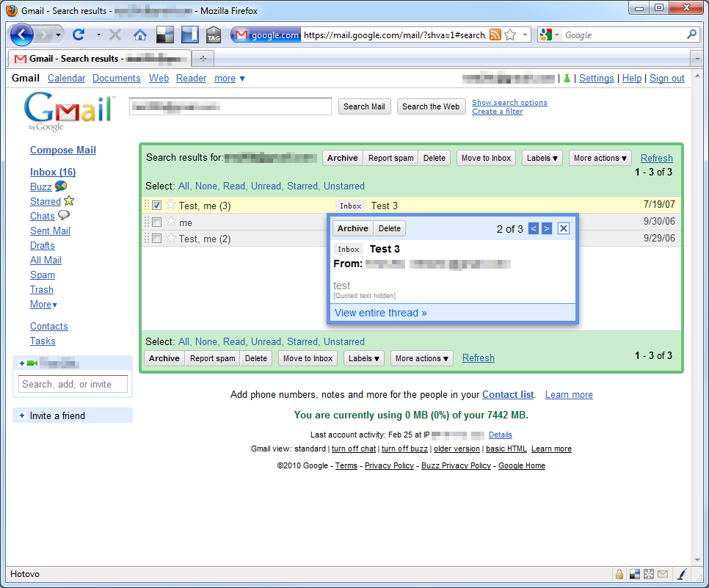Viewport: 709px width, 588px height.
Task: Click the browser Home icon
Action: [x=139, y=35]
